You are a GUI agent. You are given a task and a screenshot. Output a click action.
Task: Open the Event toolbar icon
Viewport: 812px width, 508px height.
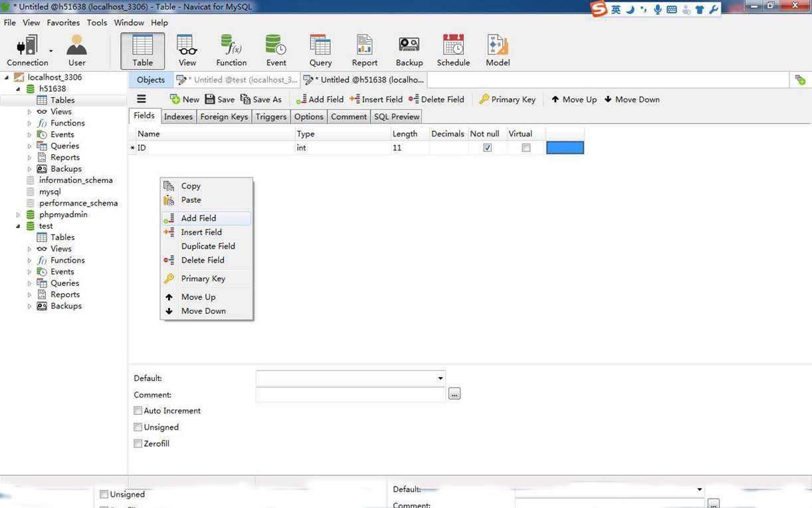pos(276,51)
